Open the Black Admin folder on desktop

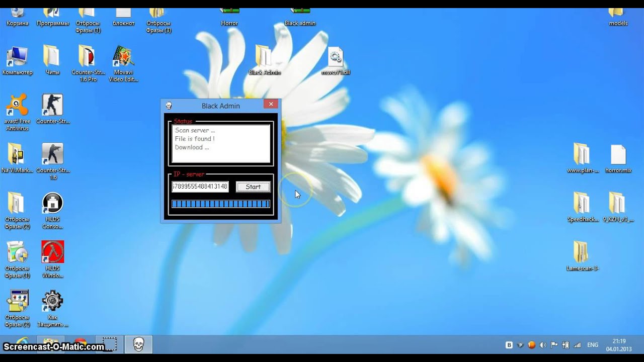click(x=265, y=60)
